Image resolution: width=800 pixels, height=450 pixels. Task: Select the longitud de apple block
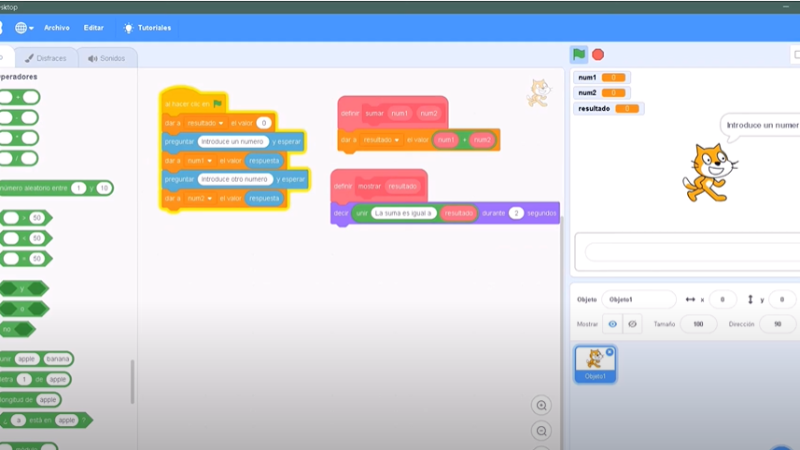pyautogui.click(x=30, y=400)
